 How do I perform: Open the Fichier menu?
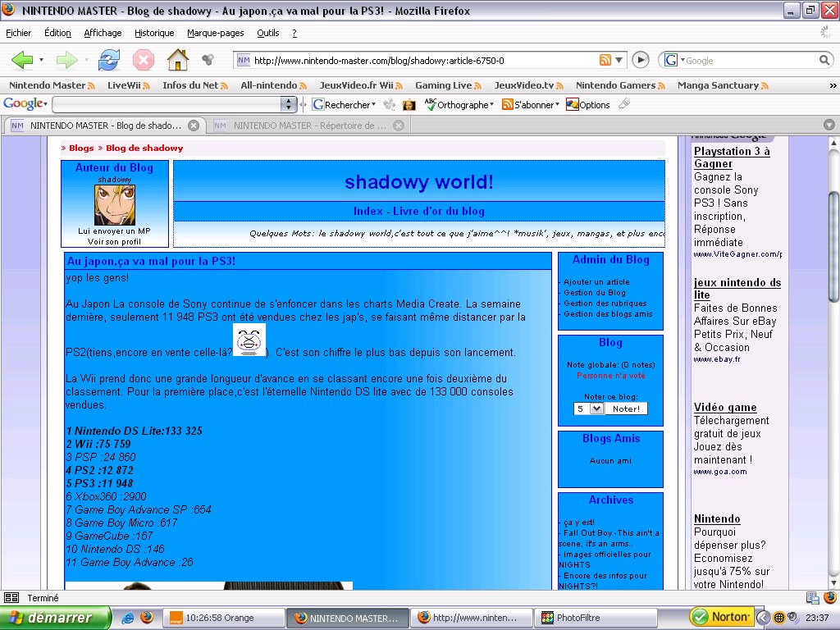pyautogui.click(x=18, y=33)
